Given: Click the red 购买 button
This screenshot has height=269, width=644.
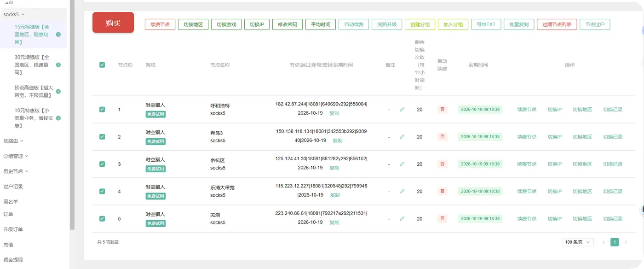Looking at the screenshot, I should [x=113, y=23].
